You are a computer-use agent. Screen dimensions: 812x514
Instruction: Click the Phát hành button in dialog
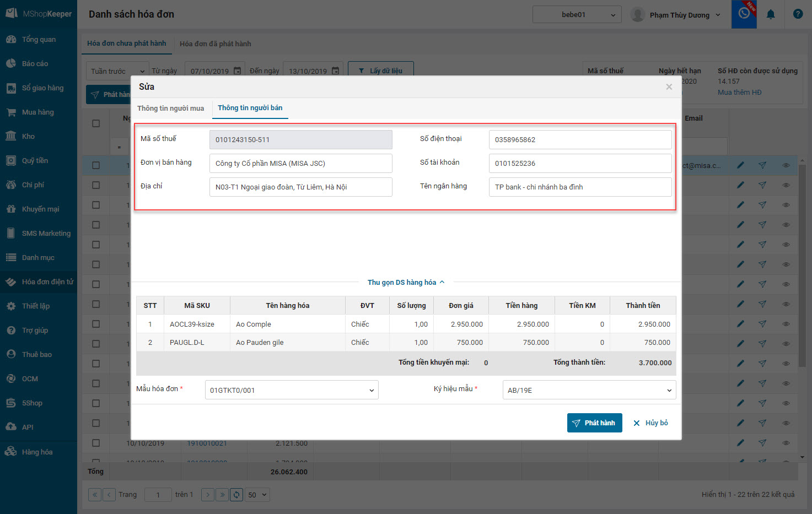pyautogui.click(x=594, y=423)
